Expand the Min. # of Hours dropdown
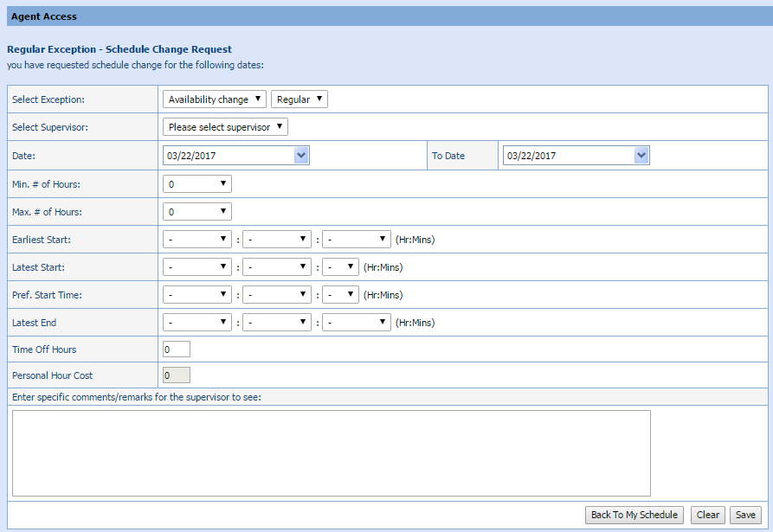The height and width of the screenshot is (532, 773). coord(197,183)
